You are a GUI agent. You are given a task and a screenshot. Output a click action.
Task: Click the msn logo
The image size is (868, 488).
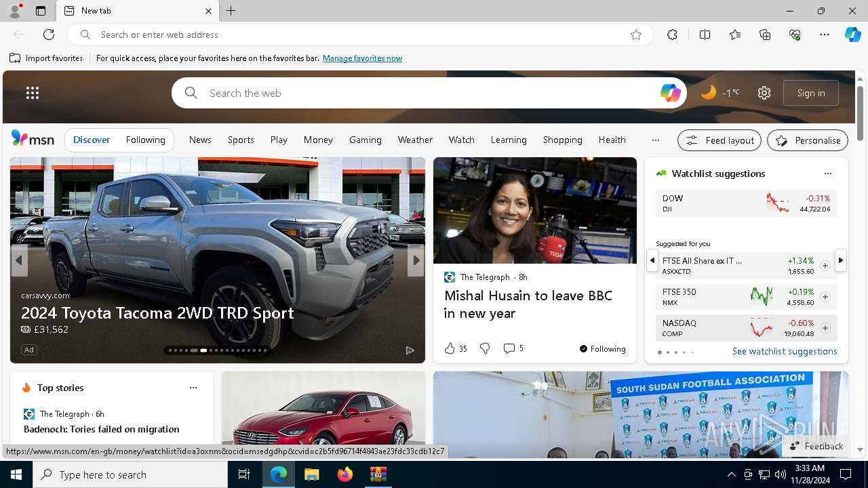pyautogui.click(x=33, y=139)
